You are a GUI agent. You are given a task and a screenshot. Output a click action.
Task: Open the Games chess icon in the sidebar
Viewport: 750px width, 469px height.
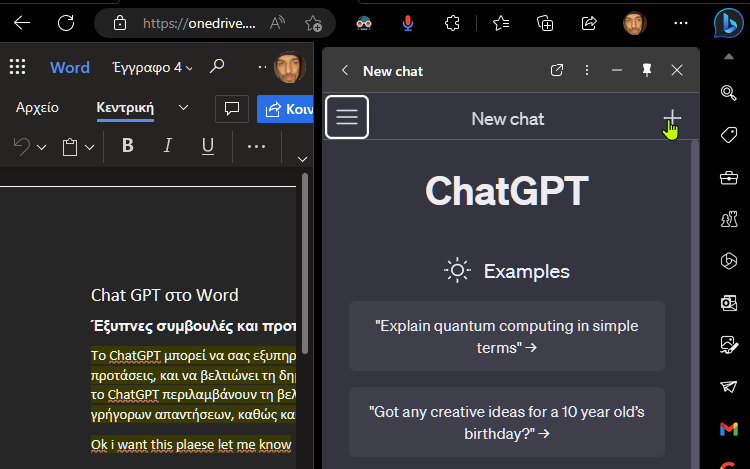pos(728,219)
